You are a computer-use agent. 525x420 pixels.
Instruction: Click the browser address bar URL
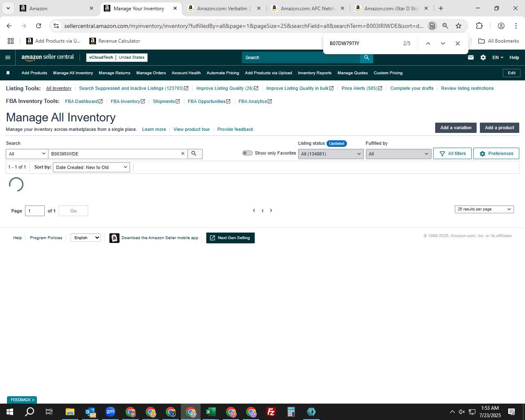click(x=244, y=26)
